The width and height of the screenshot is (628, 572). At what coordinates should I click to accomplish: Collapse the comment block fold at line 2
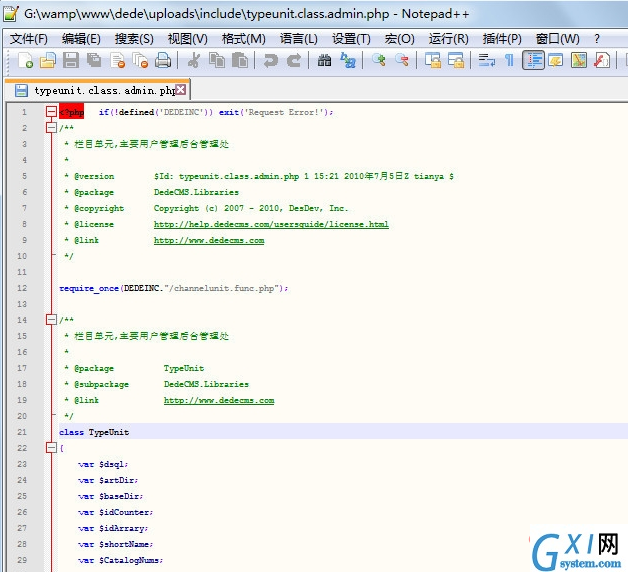tap(51, 128)
